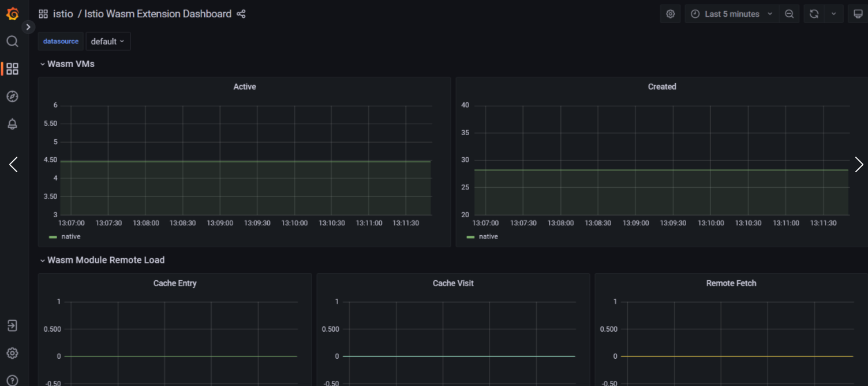This screenshot has height=386, width=868.
Task: Click the yellow line in Remote Fetch graph
Action: point(737,357)
